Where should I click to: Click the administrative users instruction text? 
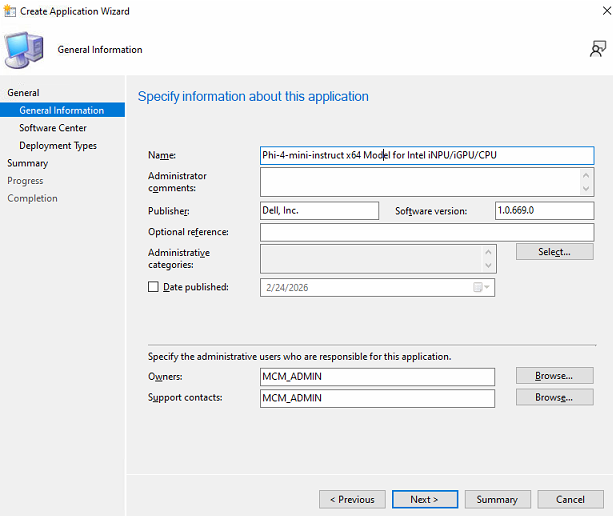click(299, 357)
